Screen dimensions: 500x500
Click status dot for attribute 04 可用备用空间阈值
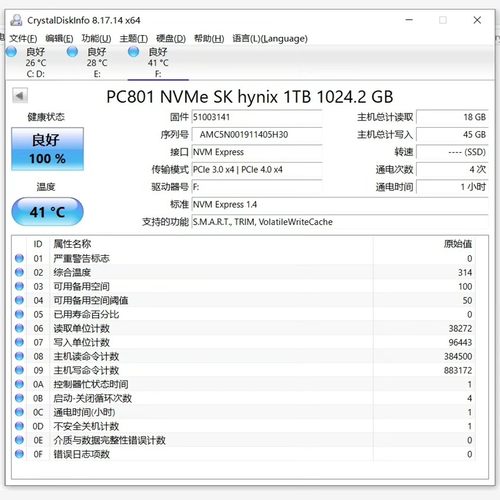tap(19, 300)
